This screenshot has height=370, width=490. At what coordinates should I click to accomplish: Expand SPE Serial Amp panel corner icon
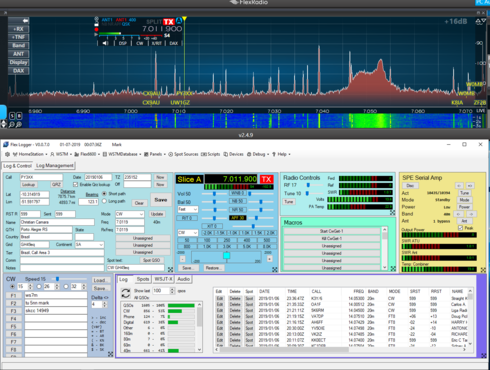click(483, 269)
